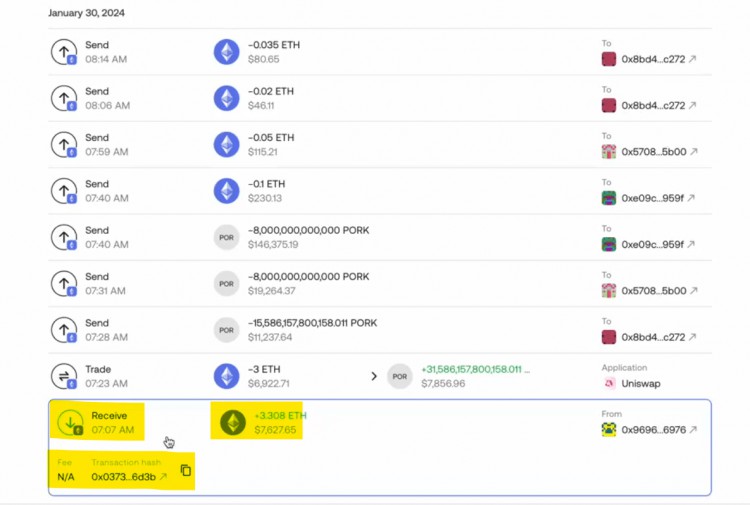
Task: Click the Ethereum logo for -0.02 ETH
Action: point(226,98)
